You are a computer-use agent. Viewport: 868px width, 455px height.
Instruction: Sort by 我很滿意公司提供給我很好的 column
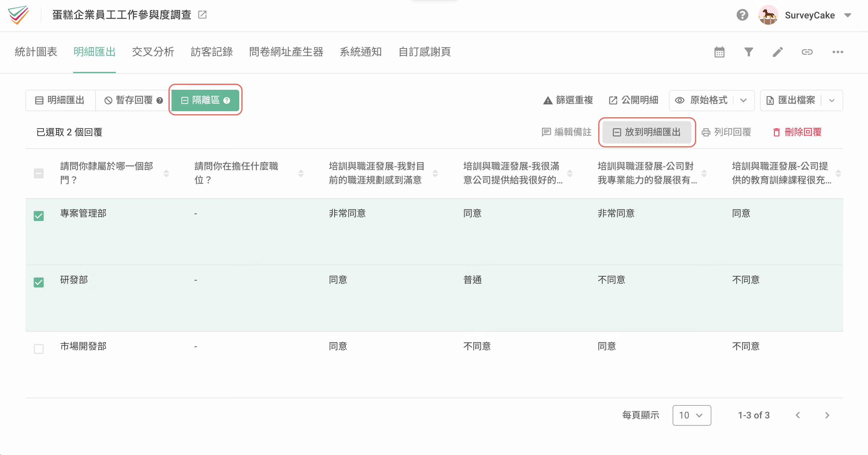[569, 173]
